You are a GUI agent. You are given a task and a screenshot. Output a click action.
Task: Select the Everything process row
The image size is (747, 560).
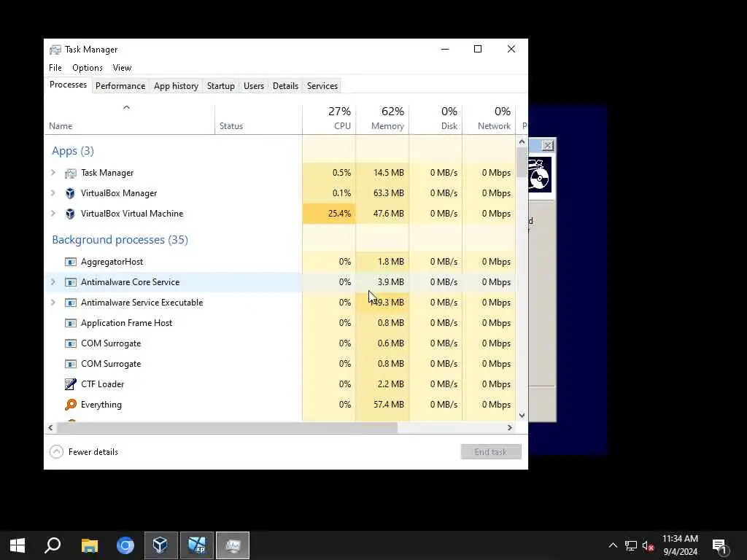pyautogui.click(x=280, y=405)
